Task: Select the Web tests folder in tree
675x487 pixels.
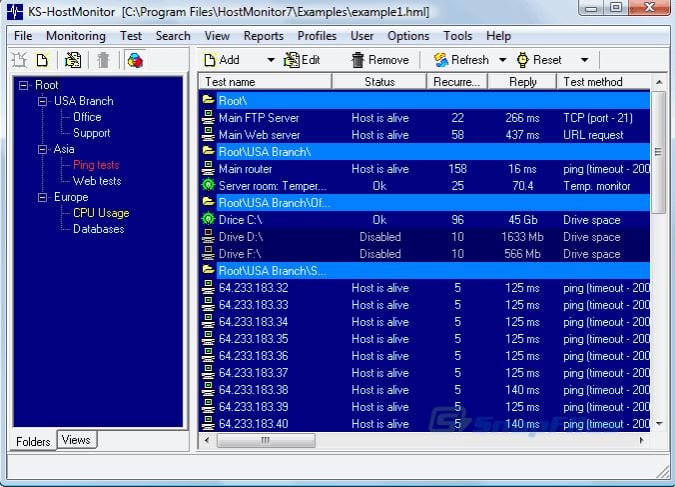Action: [97, 181]
